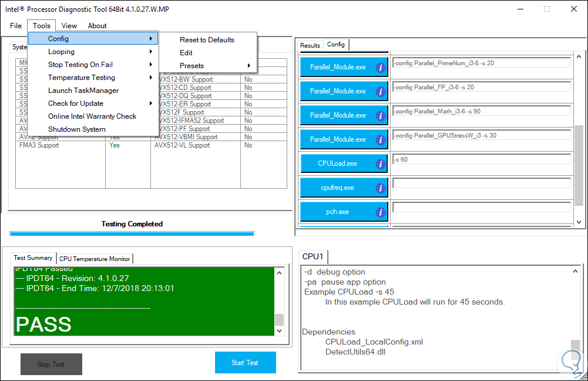Click the Stop Test button
The image size is (588, 381).
[51, 364]
